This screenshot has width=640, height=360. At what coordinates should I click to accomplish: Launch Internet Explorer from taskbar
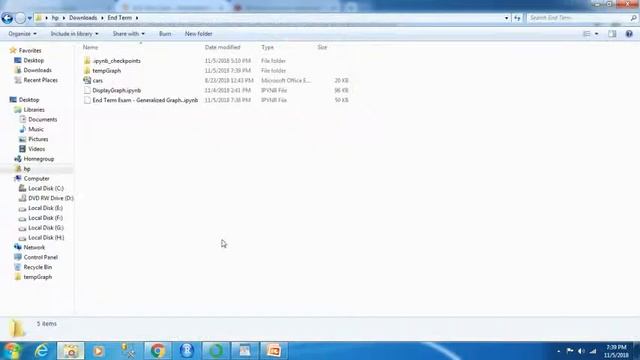(x=41, y=351)
